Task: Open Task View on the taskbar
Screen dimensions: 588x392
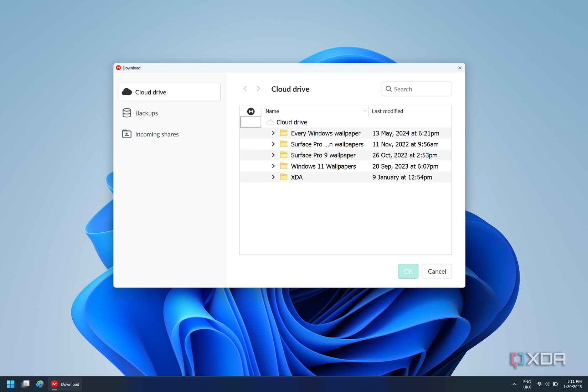Action: click(x=25, y=384)
